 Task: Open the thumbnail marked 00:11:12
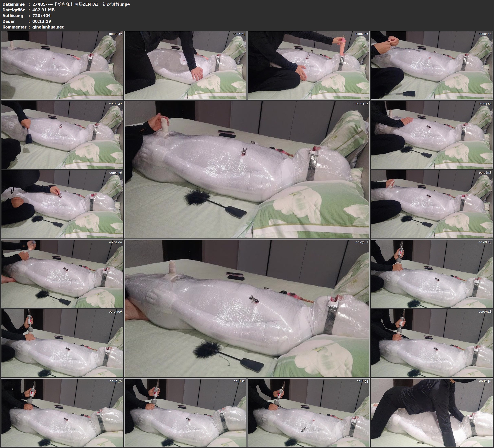click(185, 412)
